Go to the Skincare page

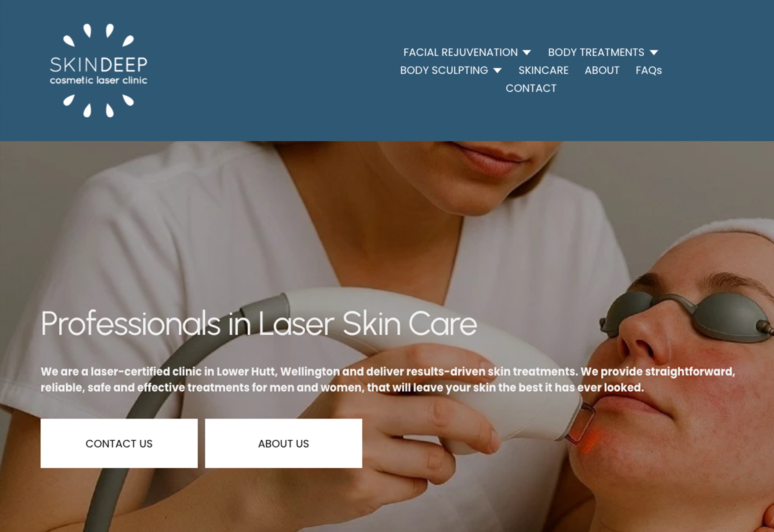pos(543,71)
